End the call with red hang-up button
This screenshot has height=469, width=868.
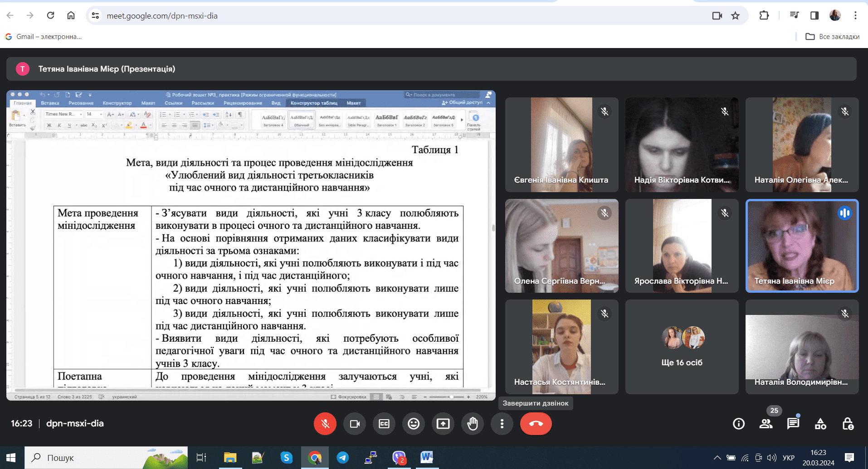[536, 424]
